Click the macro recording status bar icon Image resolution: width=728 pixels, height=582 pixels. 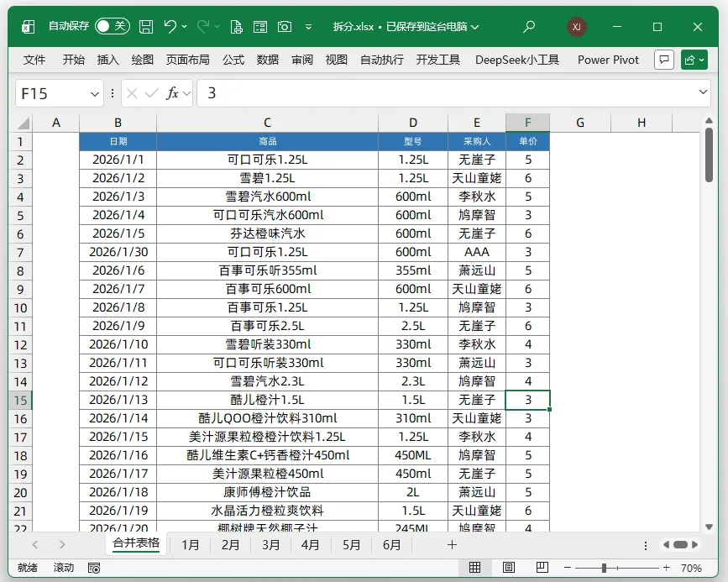[x=94, y=568]
